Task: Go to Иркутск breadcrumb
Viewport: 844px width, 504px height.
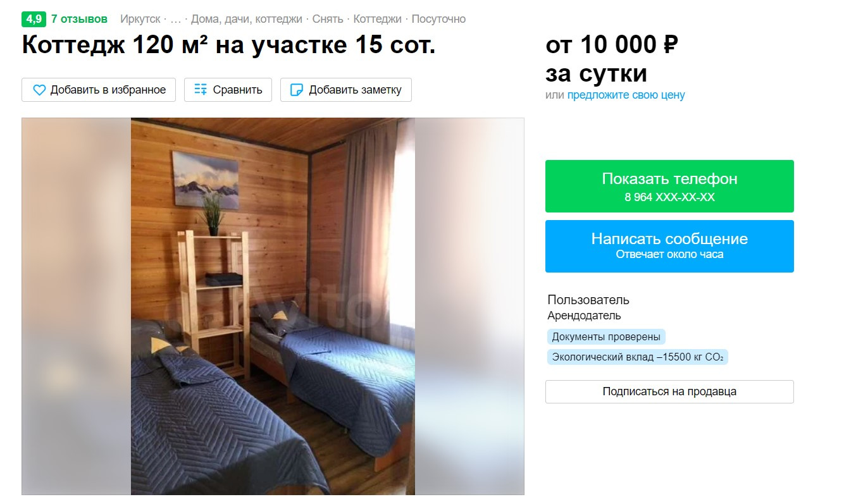Action: coord(140,19)
